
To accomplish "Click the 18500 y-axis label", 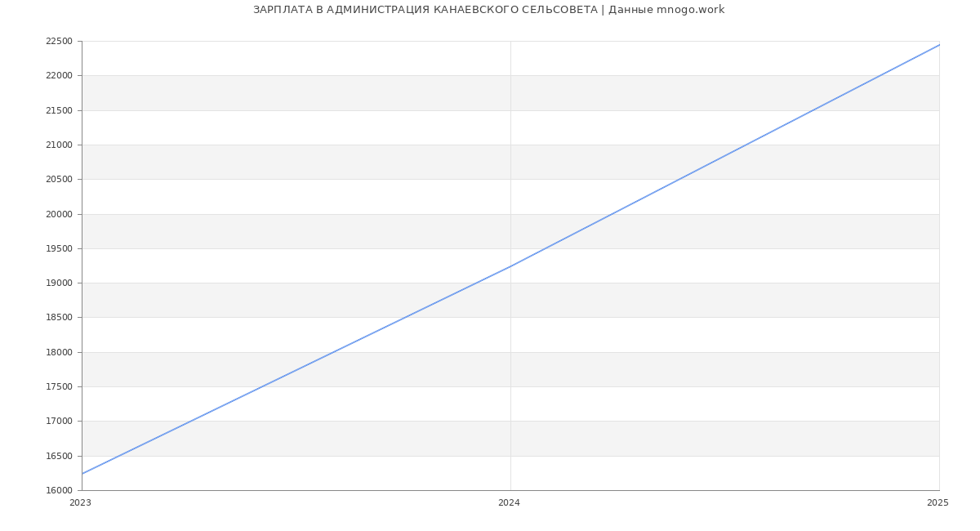I will click(59, 318).
